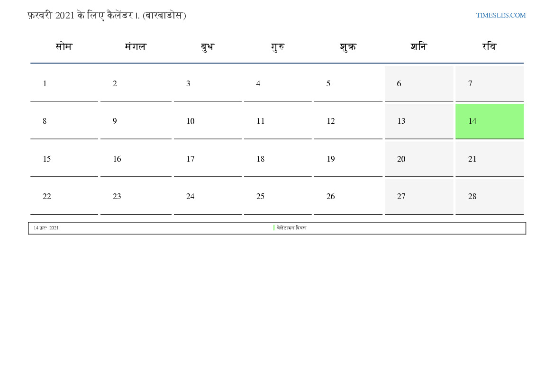Click date 1 under सोम column
Image resolution: width=554 pixels, height=392 pixels.
[64, 84]
